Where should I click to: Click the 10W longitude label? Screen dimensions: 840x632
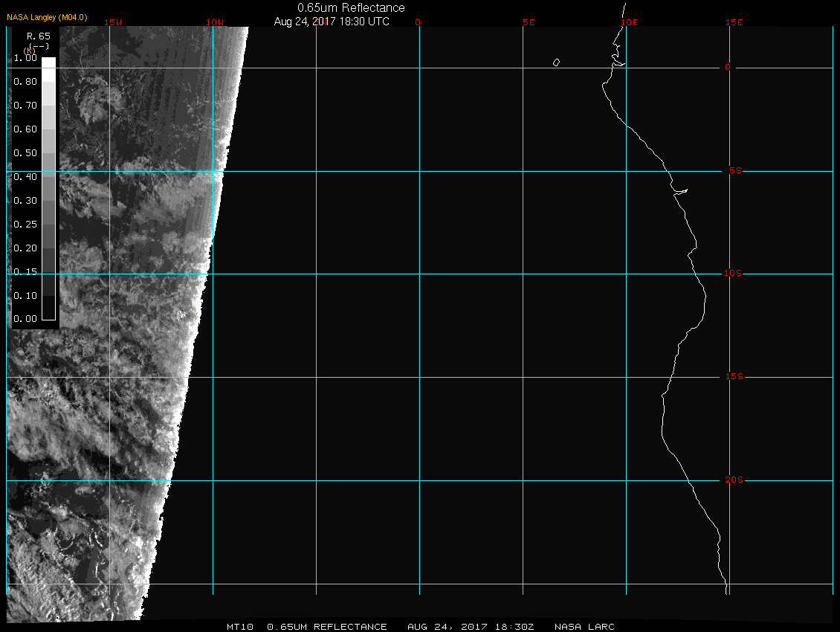click(x=215, y=22)
